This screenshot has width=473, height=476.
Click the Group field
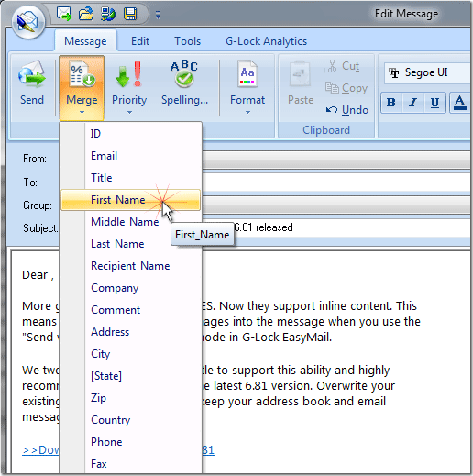click(336, 205)
